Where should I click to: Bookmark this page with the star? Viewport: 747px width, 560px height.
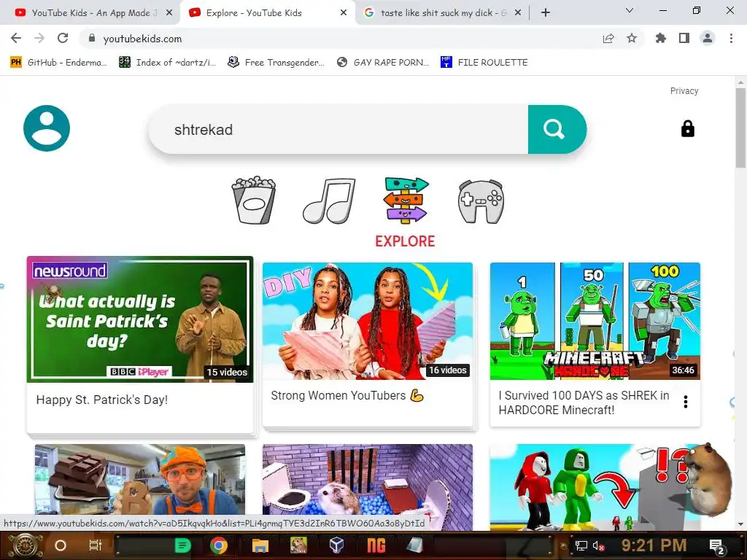(x=632, y=38)
